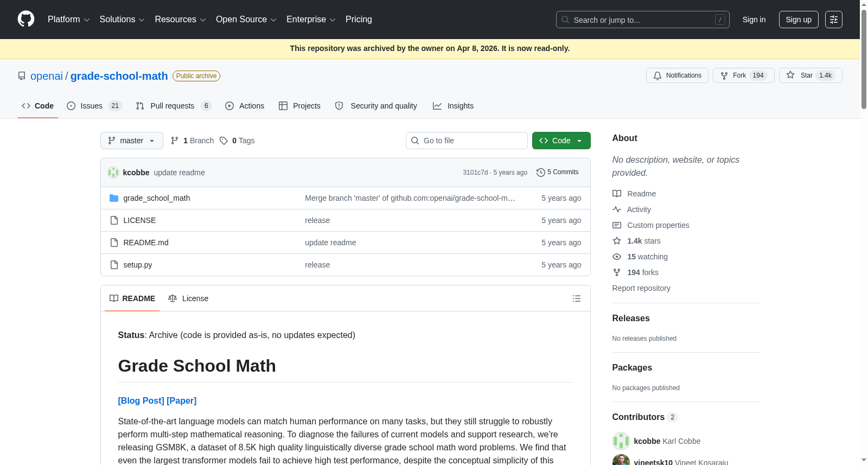Viewport: 868px width, 465px height.
Task: Click the grade_school_math folder icon
Action: tap(114, 198)
